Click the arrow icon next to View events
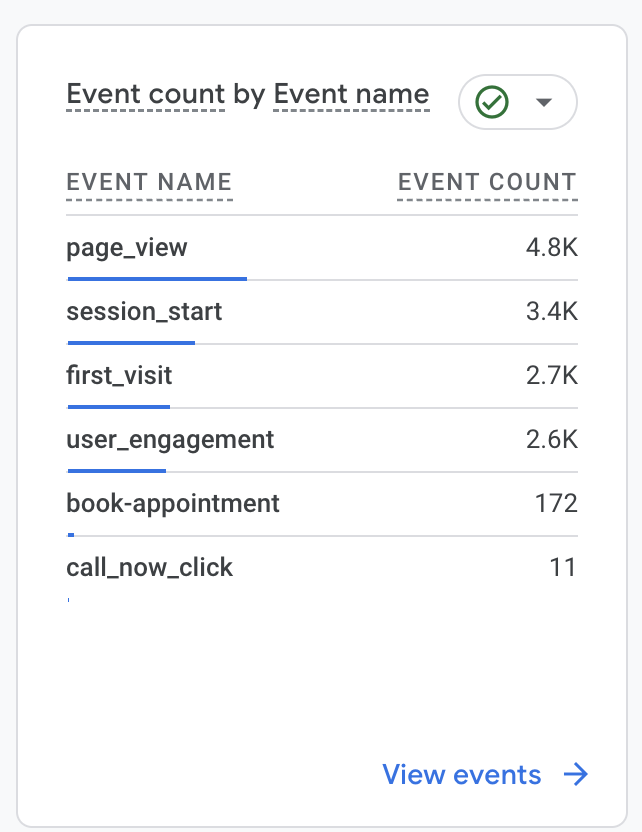Screen dimensions: 642x832 point(575,774)
